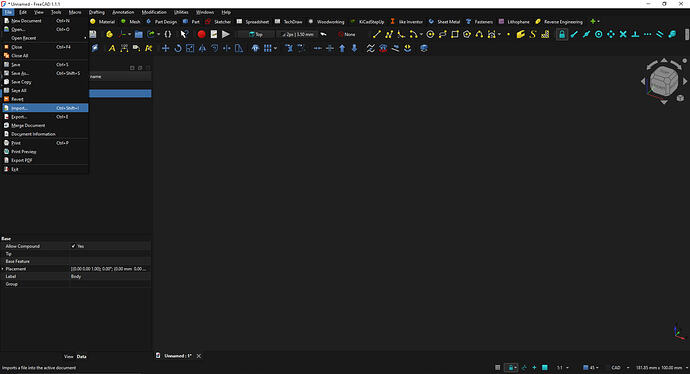Click Save Copy in File menu
The width and height of the screenshot is (690, 374).
click(x=45, y=82)
